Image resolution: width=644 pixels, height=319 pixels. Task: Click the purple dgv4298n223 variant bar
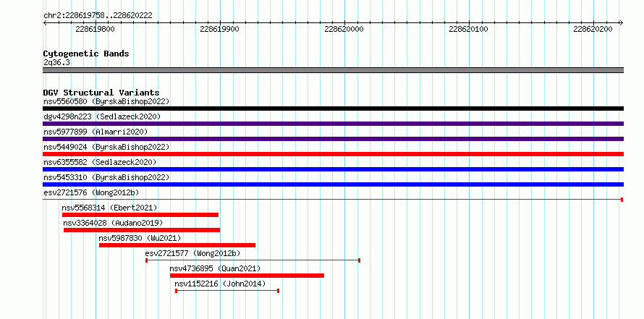click(333, 124)
